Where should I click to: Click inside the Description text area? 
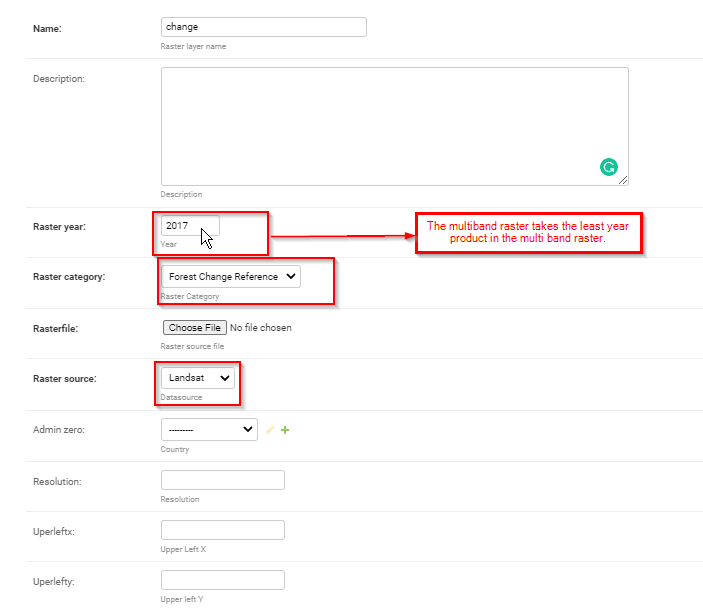pos(395,126)
